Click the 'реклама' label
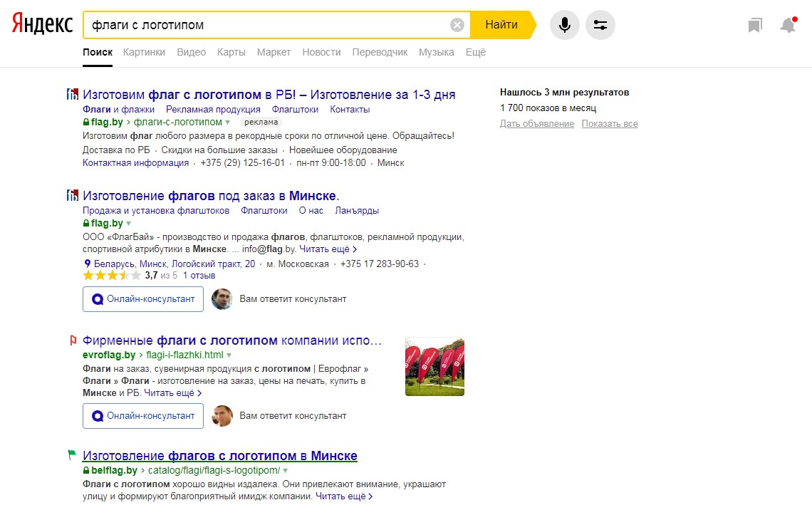The image size is (812, 510). 261,123
